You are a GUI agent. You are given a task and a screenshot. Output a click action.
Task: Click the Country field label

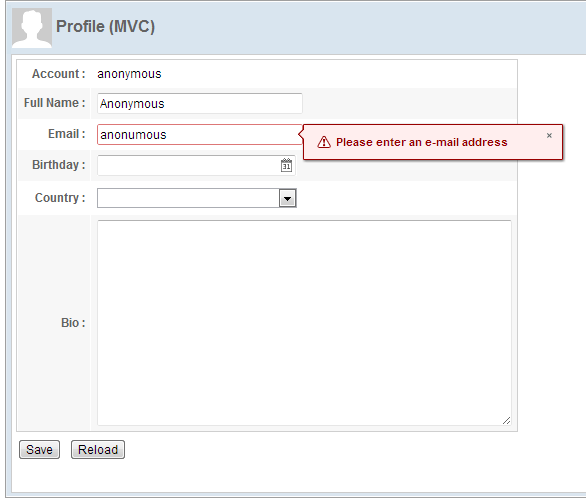point(60,198)
